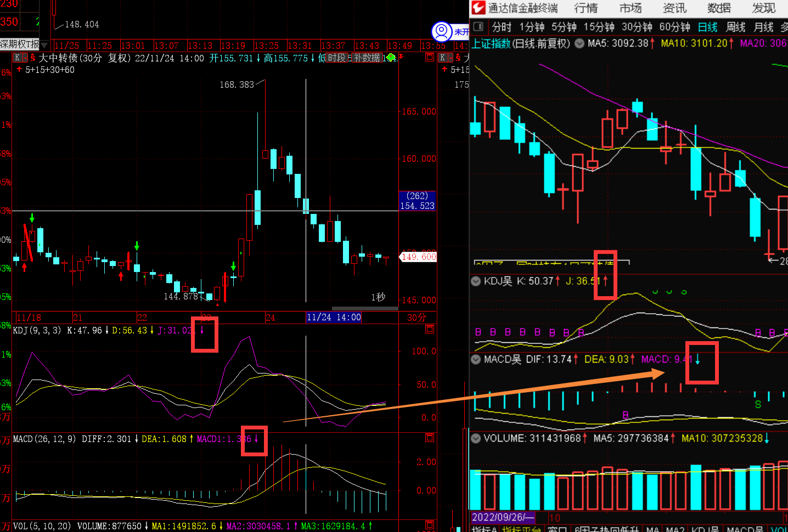Click the 168.383 high price label
788x532 pixels.
[237, 84]
